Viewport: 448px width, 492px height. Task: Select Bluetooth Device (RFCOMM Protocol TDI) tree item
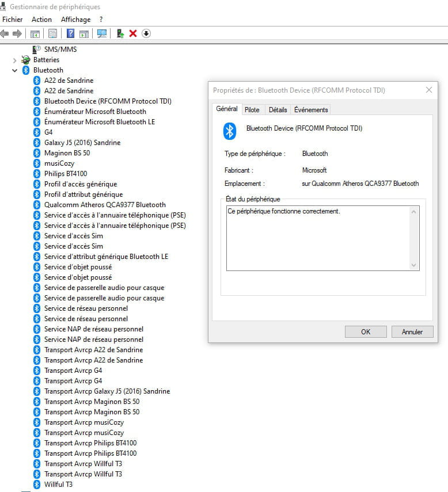point(108,101)
